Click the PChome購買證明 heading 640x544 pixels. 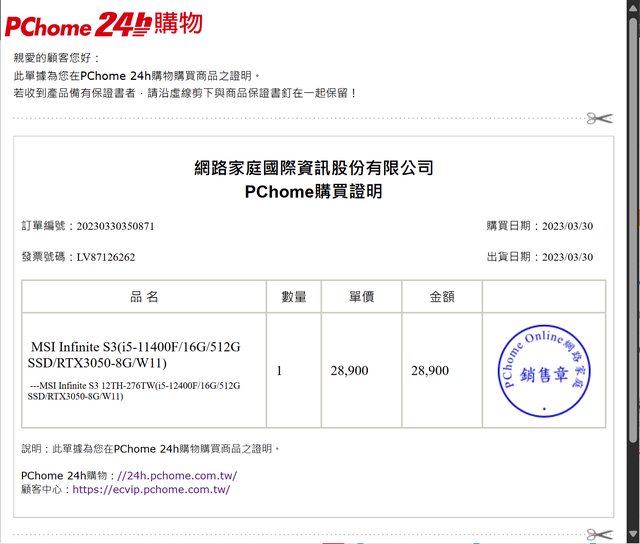coord(313,191)
